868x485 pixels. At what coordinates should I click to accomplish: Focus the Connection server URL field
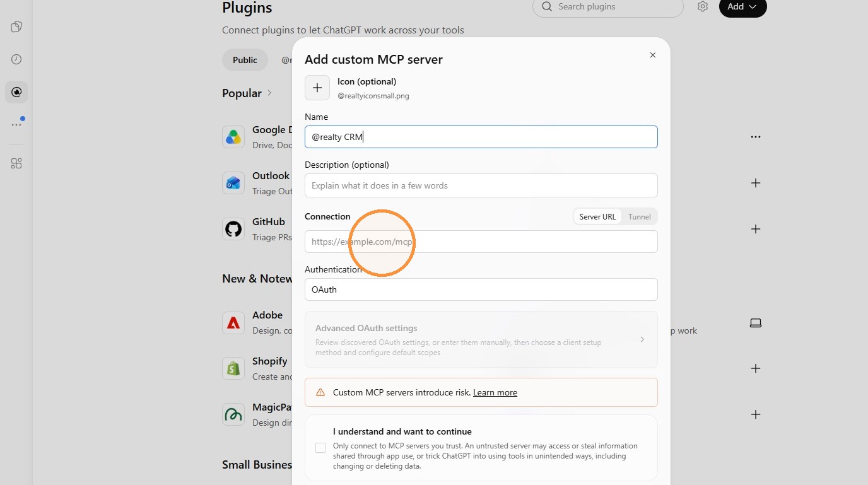click(x=481, y=242)
